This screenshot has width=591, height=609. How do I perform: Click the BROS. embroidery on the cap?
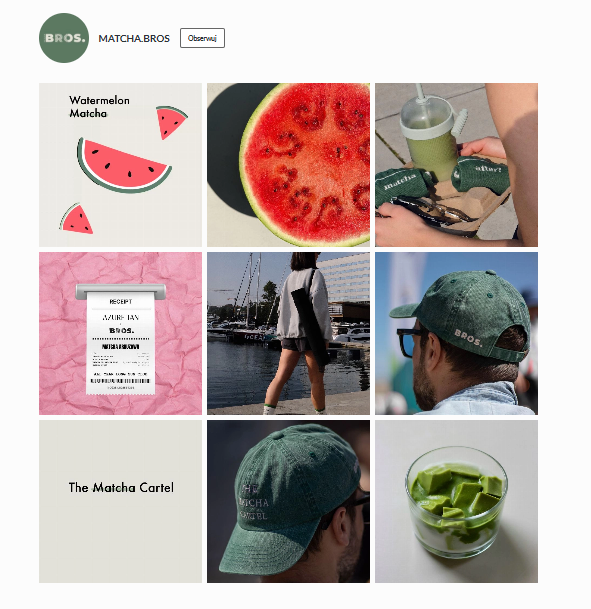tap(468, 338)
